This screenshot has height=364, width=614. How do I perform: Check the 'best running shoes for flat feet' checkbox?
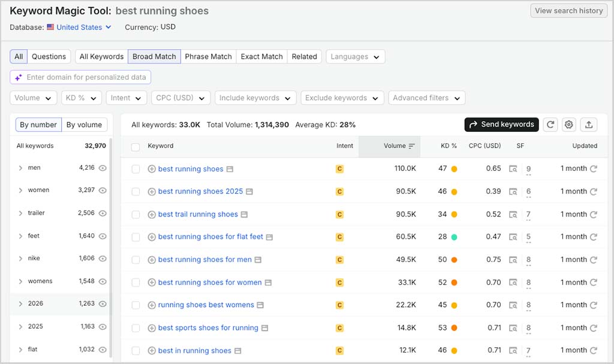(136, 237)
